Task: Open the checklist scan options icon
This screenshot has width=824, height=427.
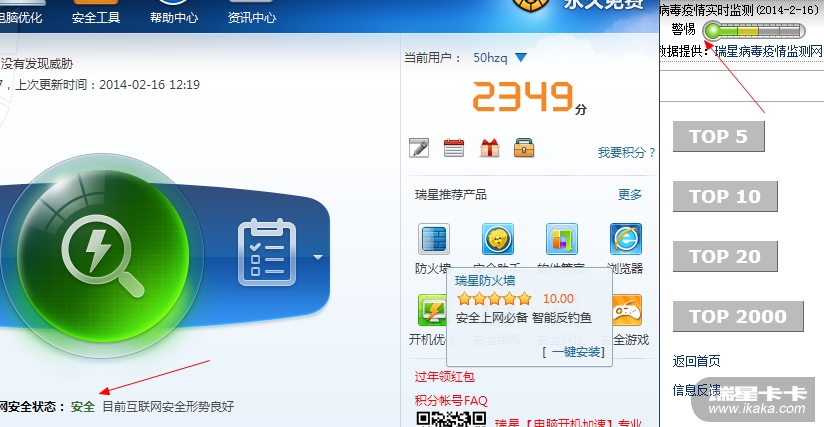Action: [267, 253]
